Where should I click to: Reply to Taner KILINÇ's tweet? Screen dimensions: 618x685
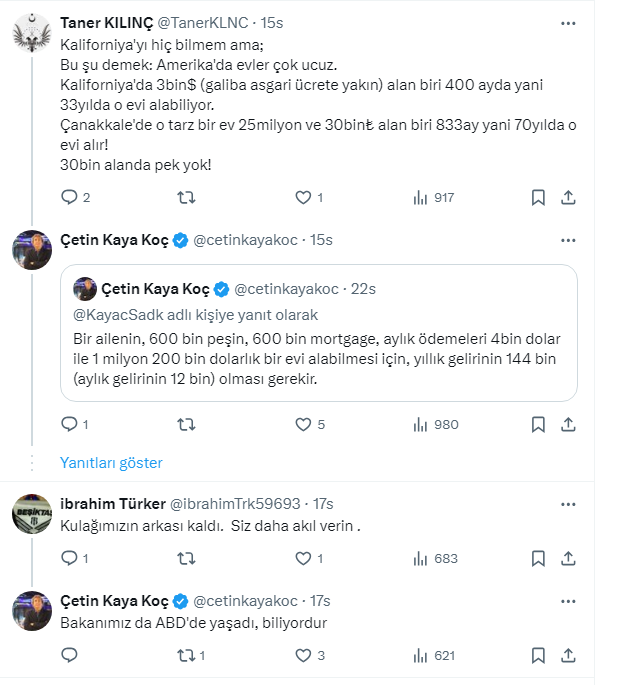pyautogui.click(x=69, y=198)
